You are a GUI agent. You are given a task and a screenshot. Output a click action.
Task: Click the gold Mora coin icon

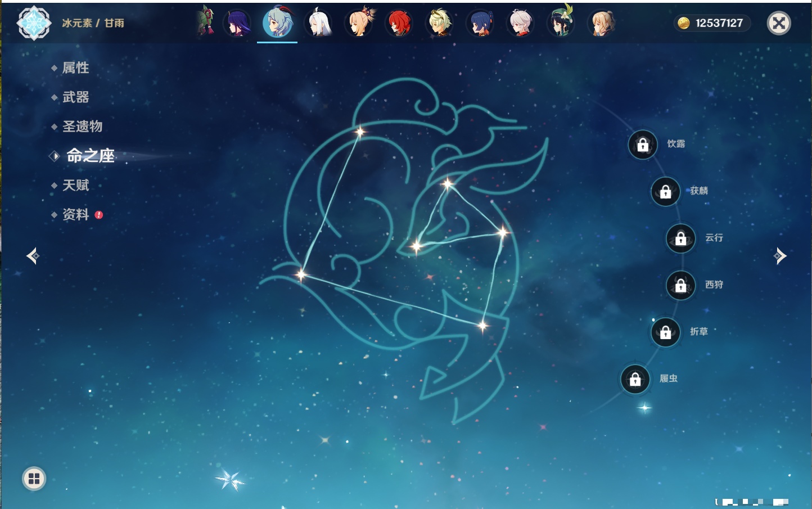pos(683,23)
